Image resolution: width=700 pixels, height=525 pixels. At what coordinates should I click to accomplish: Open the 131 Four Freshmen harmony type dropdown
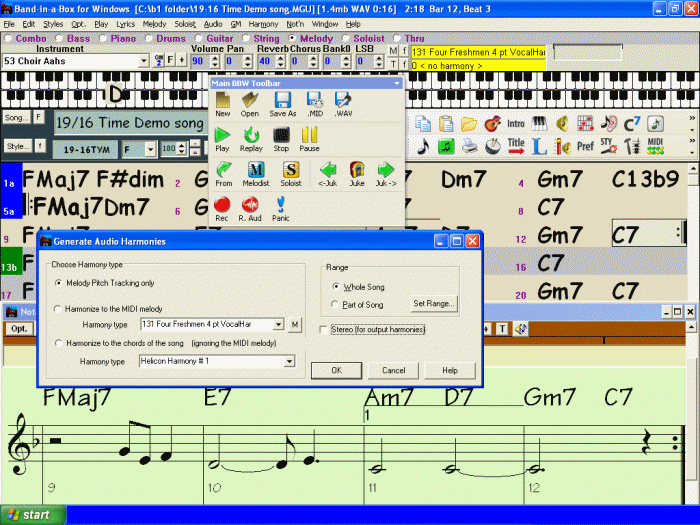tap(278, 325)
